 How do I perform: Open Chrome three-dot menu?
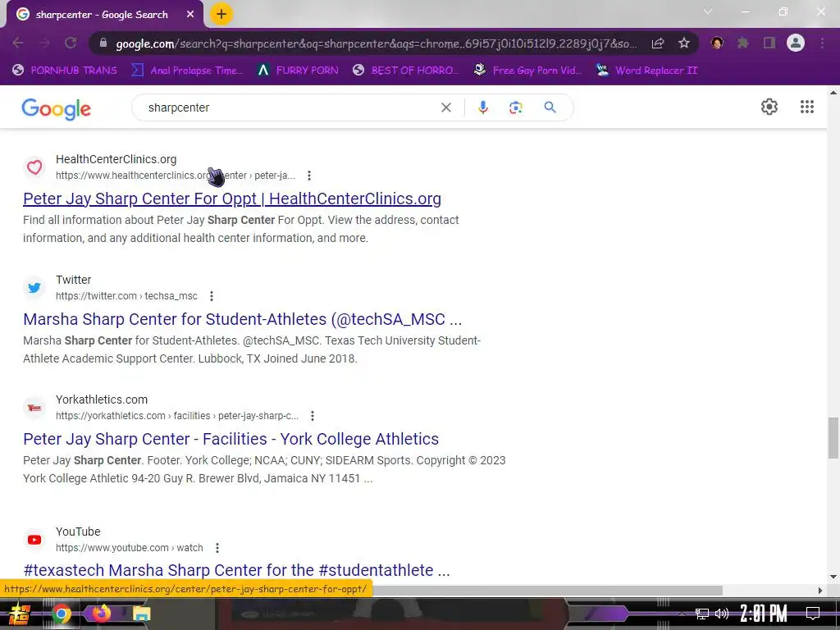[822, 43]
